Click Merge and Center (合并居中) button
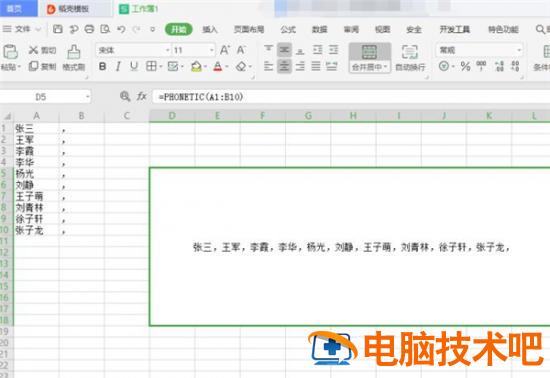This screenshot has width=550, height=378. tap(370, 58)
